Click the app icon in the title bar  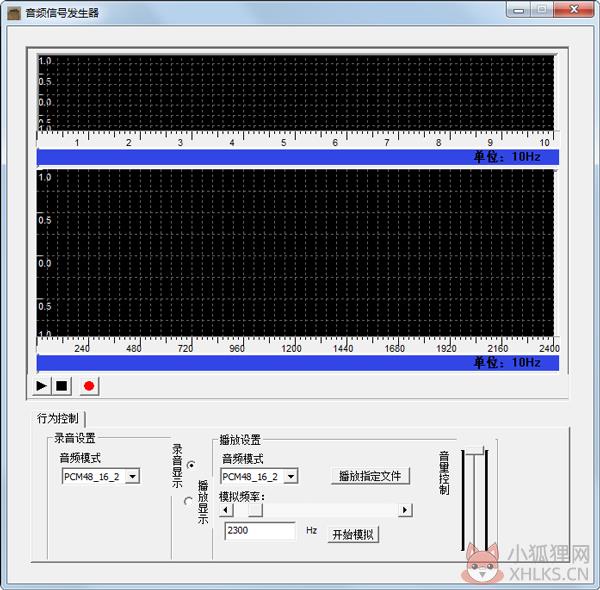coord(14,14)
